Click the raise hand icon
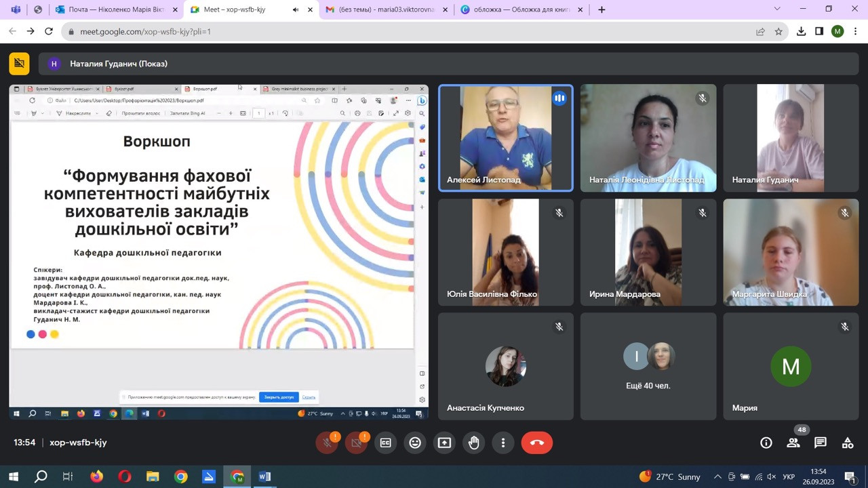Viewport: 868px width, 488px height. point(473,443)
